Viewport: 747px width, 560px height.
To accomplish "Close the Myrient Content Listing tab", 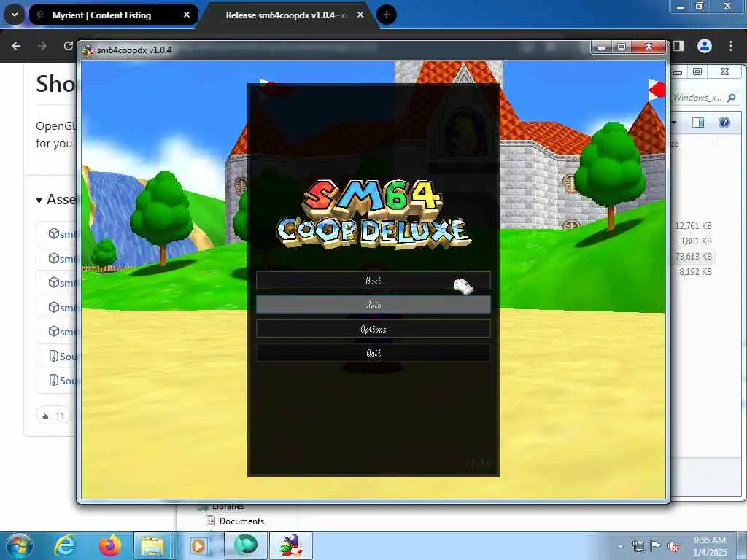I will [x=187, y=15].
